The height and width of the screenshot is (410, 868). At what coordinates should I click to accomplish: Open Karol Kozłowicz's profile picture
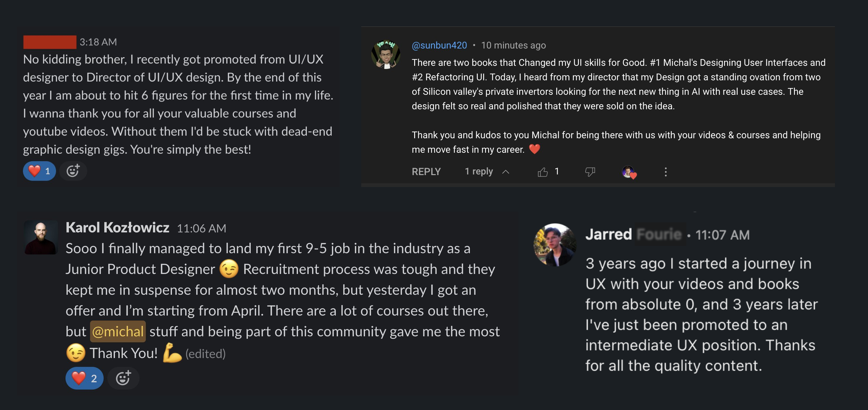(x=41, y=237)
